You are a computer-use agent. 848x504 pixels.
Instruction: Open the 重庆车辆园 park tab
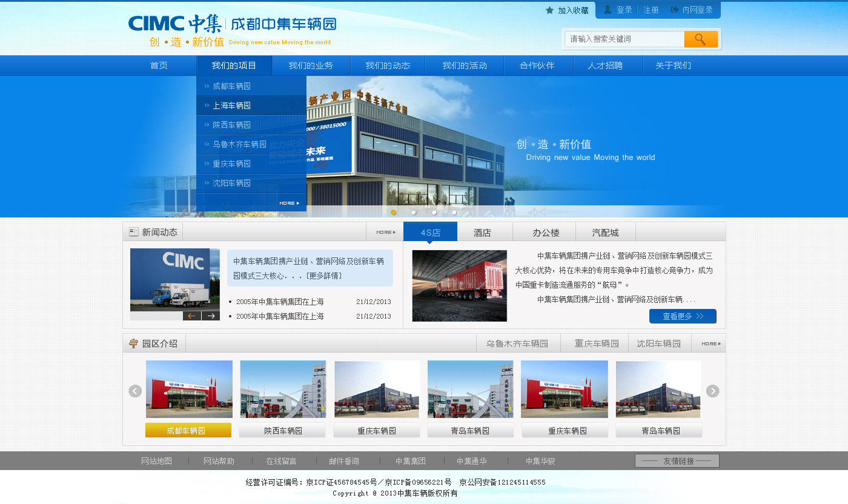click(597, 343)
